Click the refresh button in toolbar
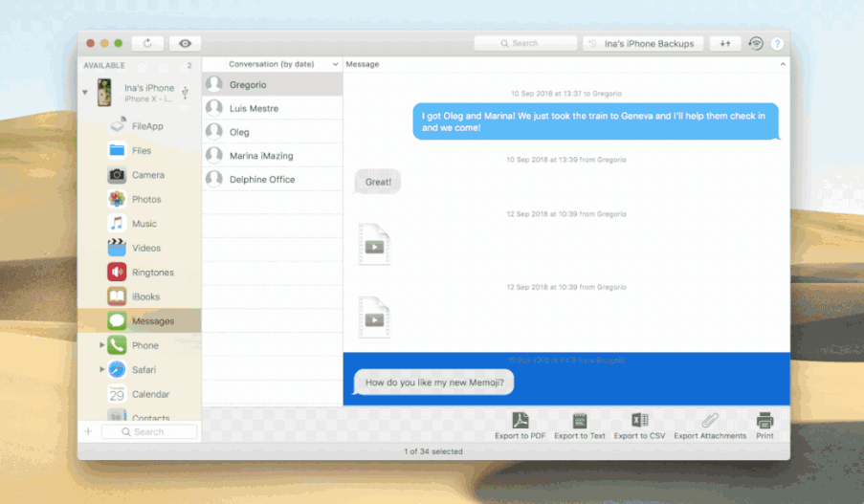 (x=147, y=43)
